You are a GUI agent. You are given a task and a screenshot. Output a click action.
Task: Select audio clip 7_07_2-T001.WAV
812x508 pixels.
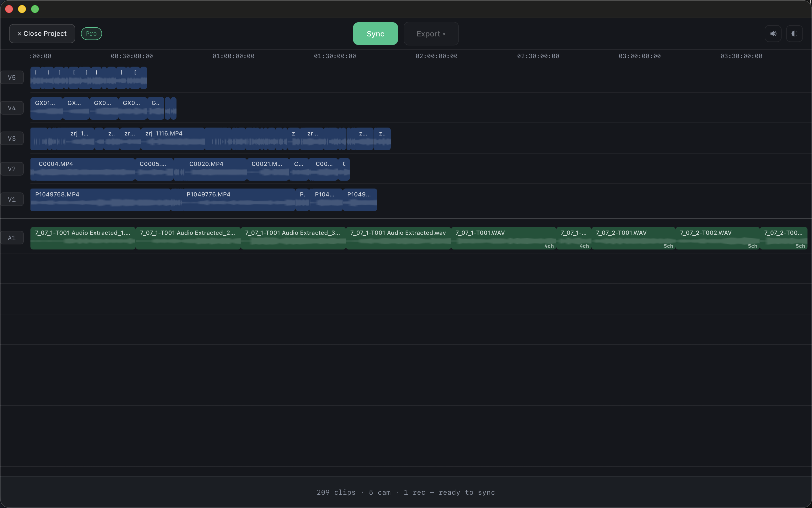point(634,238)
